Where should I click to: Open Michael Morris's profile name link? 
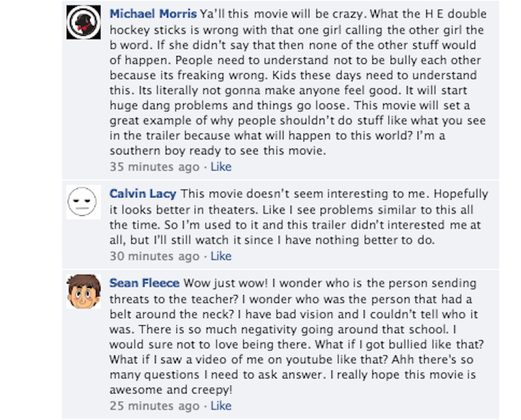(x=153, y=14)
